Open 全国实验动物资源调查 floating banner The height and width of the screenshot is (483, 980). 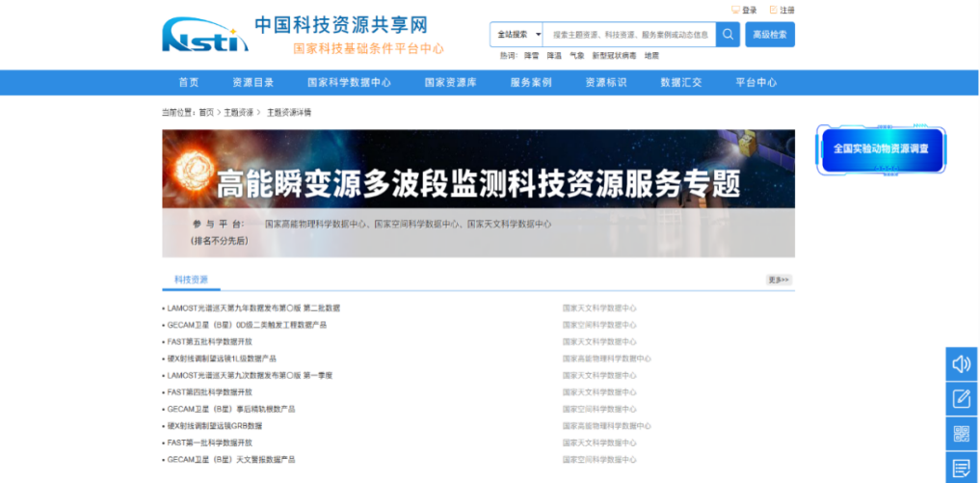(881, 149)
